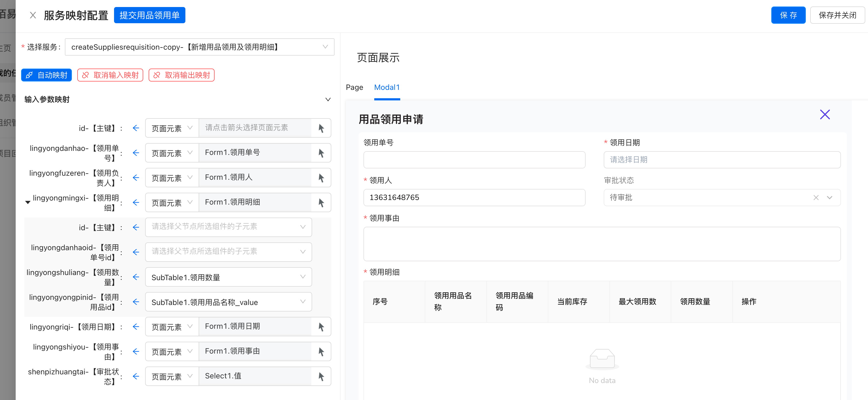
Task: Click element picker cursor for Form1.领用单号
Action: (x=321, y=153)
